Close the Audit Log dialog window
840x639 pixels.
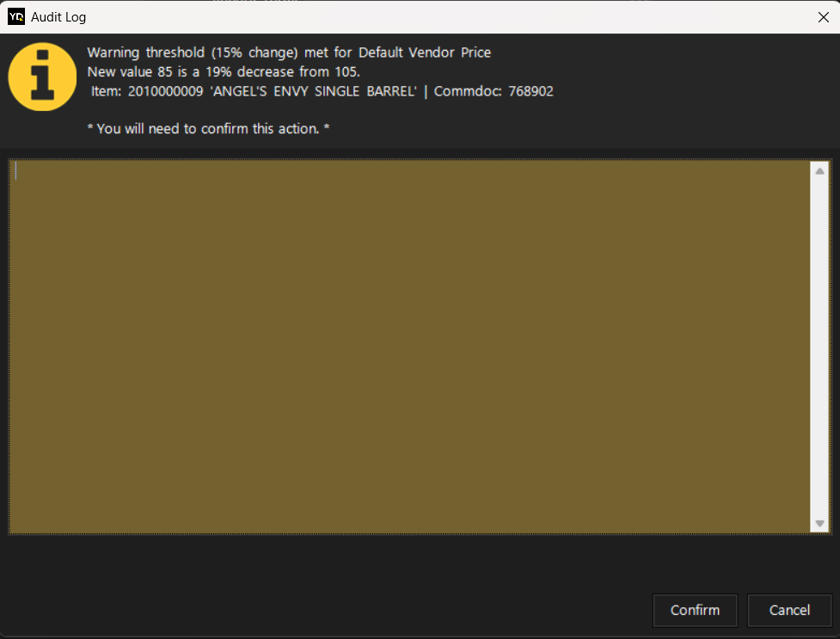[x=823, y=17]
